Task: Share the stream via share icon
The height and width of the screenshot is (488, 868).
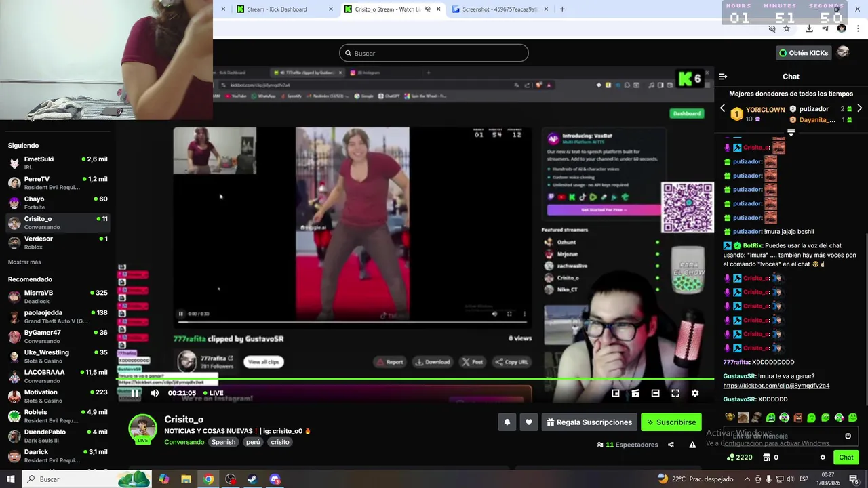Action: point(671,445)
